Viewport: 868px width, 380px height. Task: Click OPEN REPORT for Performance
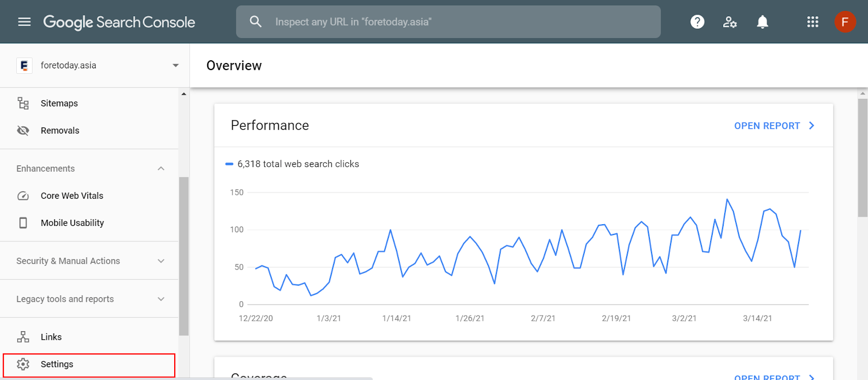click(x=774, y=125)
